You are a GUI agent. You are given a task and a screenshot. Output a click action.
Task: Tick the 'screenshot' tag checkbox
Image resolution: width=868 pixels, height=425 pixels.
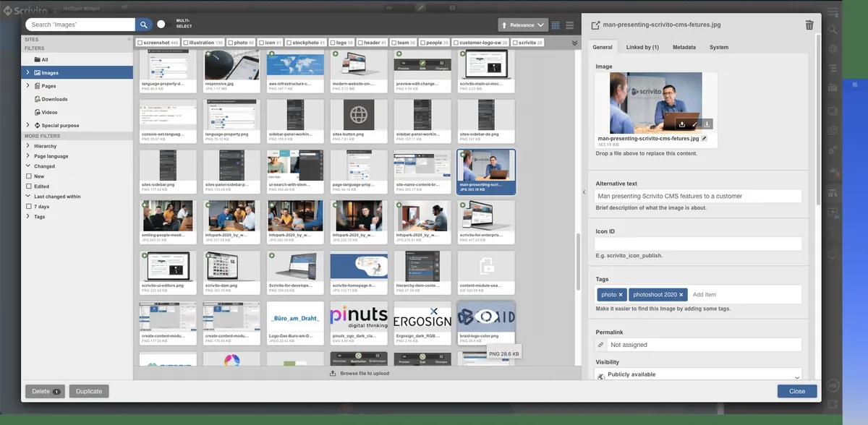140,43
